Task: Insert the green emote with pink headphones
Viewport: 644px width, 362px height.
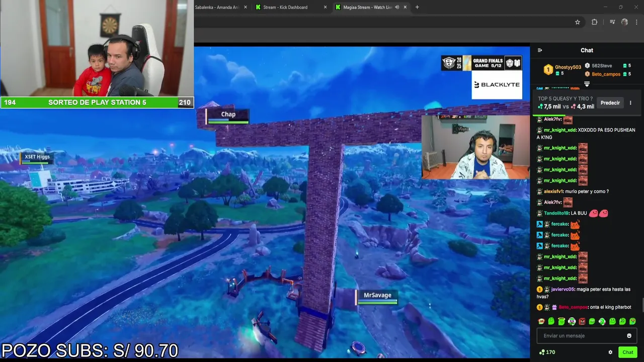Action: pyautogui.click(x=572, y=321)
